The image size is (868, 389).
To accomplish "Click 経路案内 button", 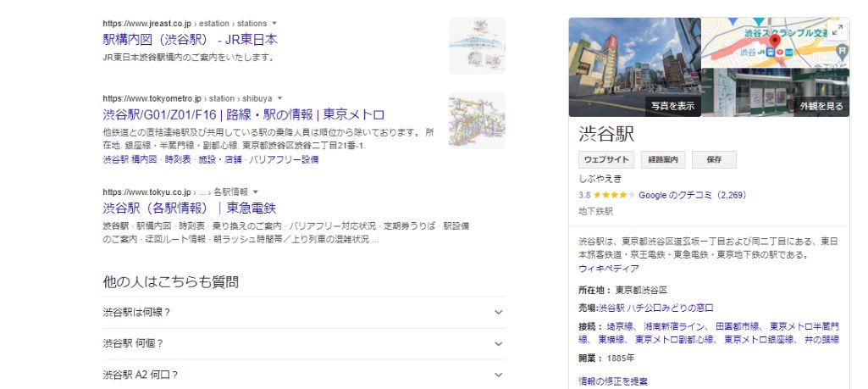I will click(663, 159).
